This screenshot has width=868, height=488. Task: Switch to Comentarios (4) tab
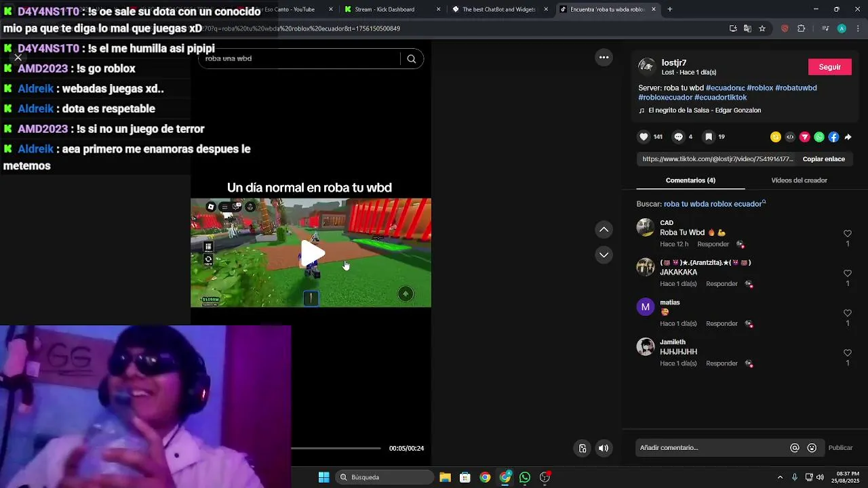[690, 180]
